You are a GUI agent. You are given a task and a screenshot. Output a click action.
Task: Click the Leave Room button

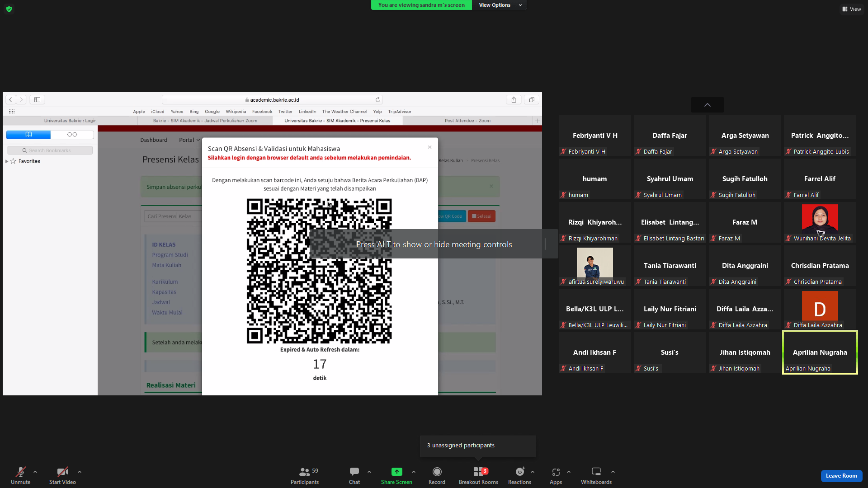841,476
